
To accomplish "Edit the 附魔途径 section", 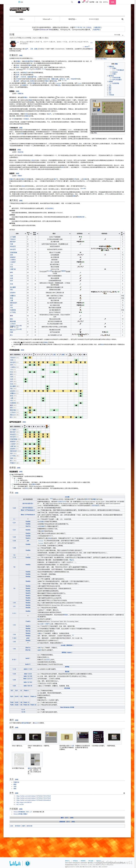I will (x=21, y=55).
